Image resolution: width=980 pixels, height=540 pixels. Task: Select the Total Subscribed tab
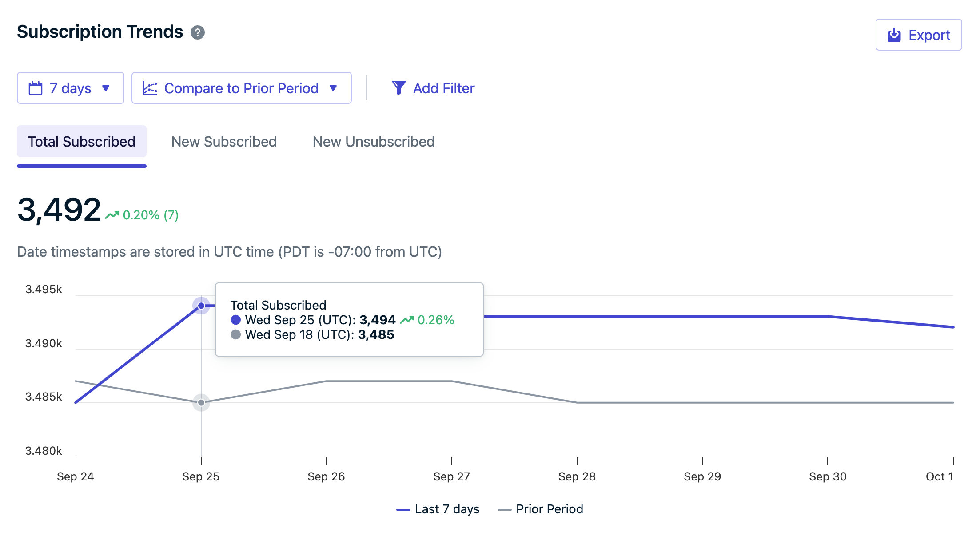82,142
